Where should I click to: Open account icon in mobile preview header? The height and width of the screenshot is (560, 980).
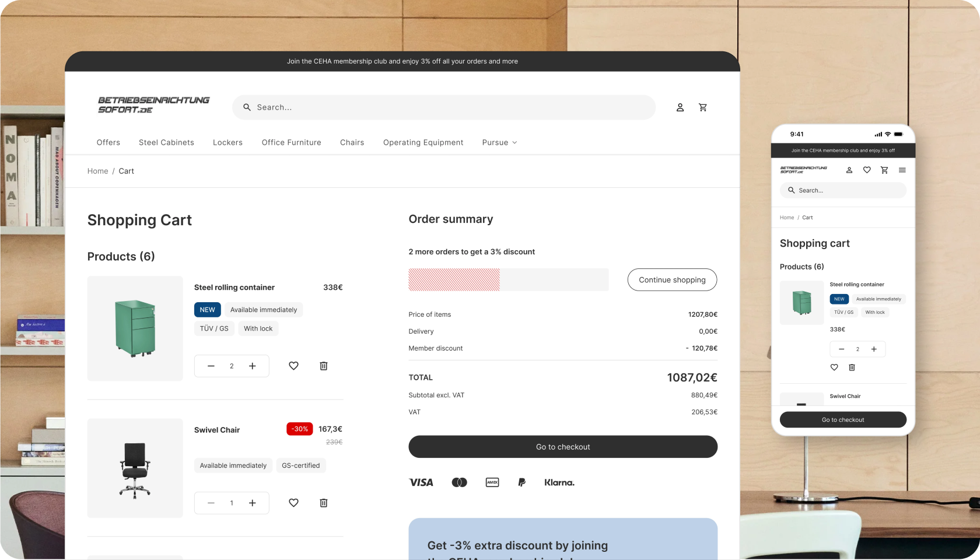849,170
